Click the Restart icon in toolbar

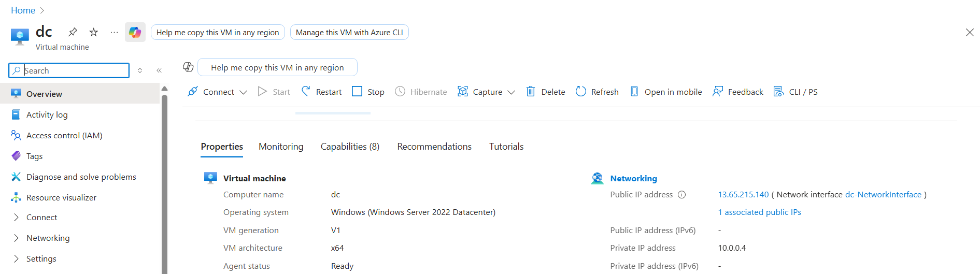coord(306,92)
